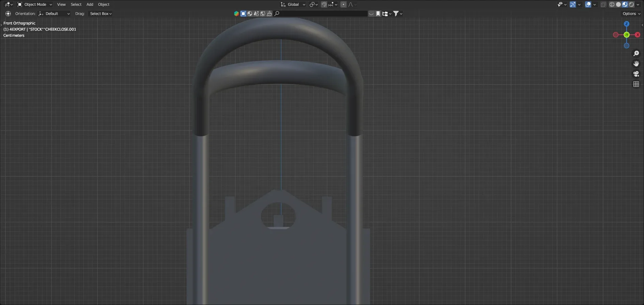The width and height of the screenshot is (644, 305).
Task: Click the highlighted square icon
Action: click(x=243, y=14)
